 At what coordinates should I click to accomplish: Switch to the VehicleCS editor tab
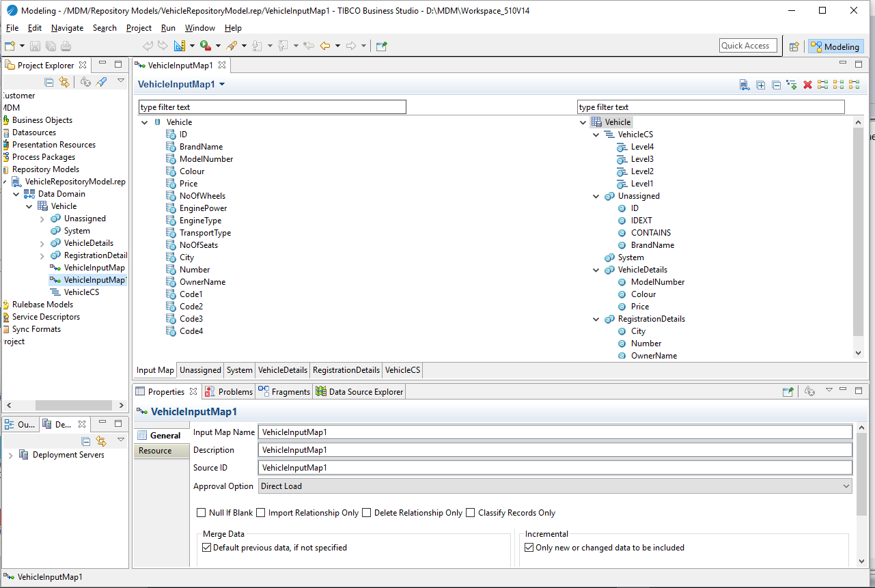[402, 370]
